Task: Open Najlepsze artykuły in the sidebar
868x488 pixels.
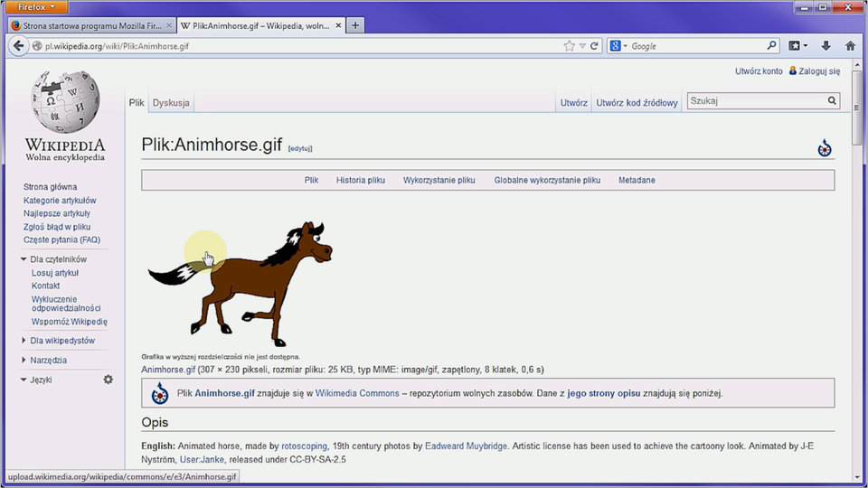Action: coord(56,213)
